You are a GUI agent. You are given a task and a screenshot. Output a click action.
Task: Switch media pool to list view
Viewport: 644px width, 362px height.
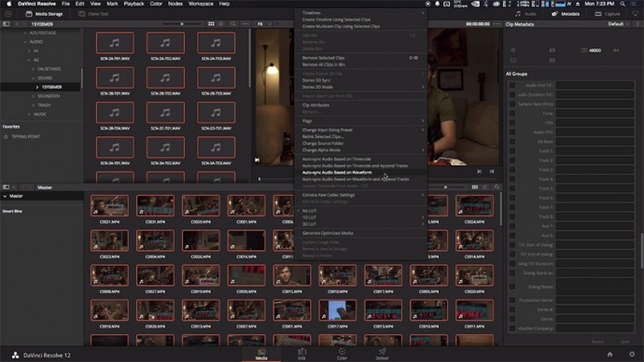click(484, 188)
